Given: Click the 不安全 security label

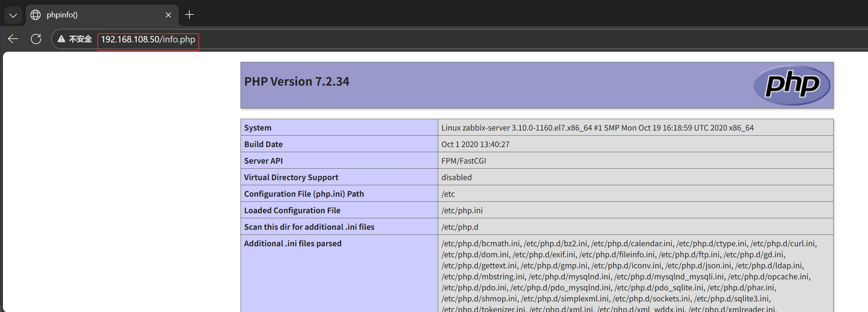Looking at the screenshot, I should pyautogui.click(x=80, y=39).
